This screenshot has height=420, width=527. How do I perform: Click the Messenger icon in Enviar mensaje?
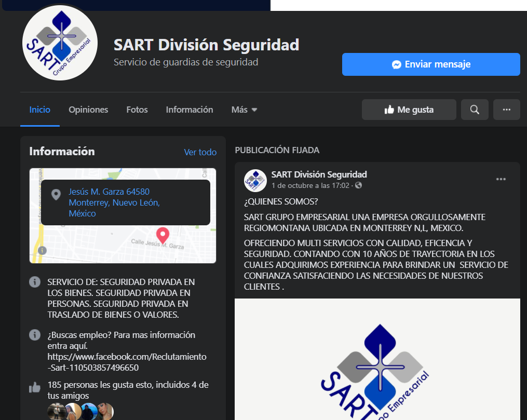point(397,64)
